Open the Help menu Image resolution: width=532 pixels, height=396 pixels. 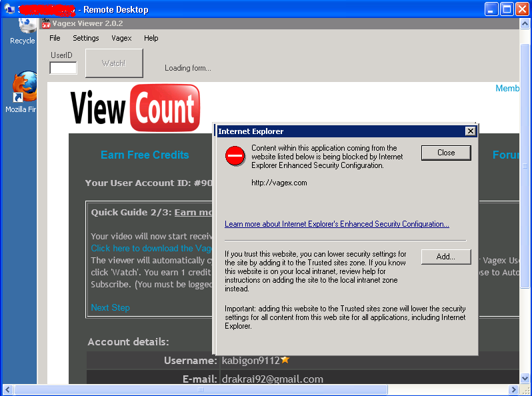[x=151, y=38]
